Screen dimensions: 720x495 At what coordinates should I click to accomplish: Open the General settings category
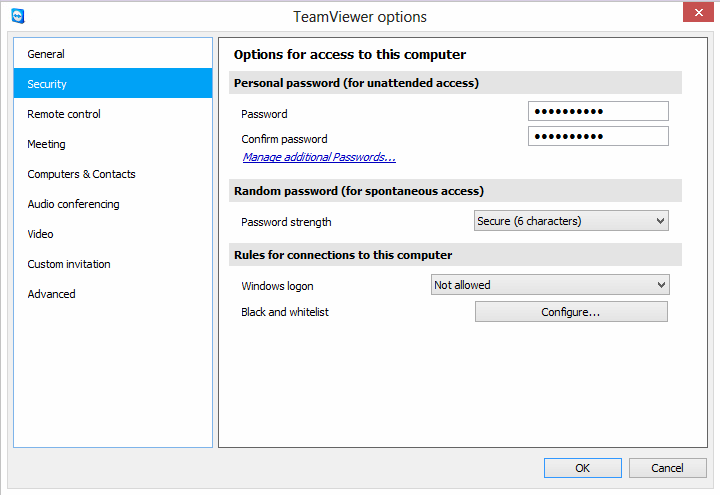click(x=46, y=54)
